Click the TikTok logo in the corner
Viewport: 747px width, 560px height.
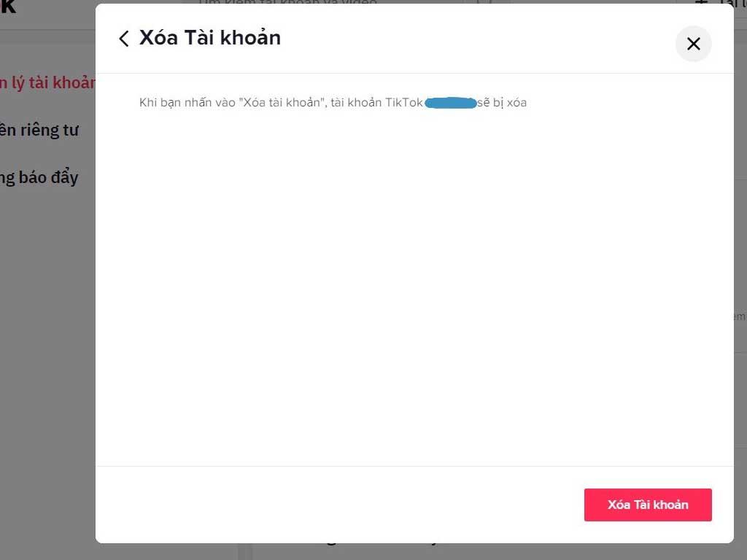[8, 6]
